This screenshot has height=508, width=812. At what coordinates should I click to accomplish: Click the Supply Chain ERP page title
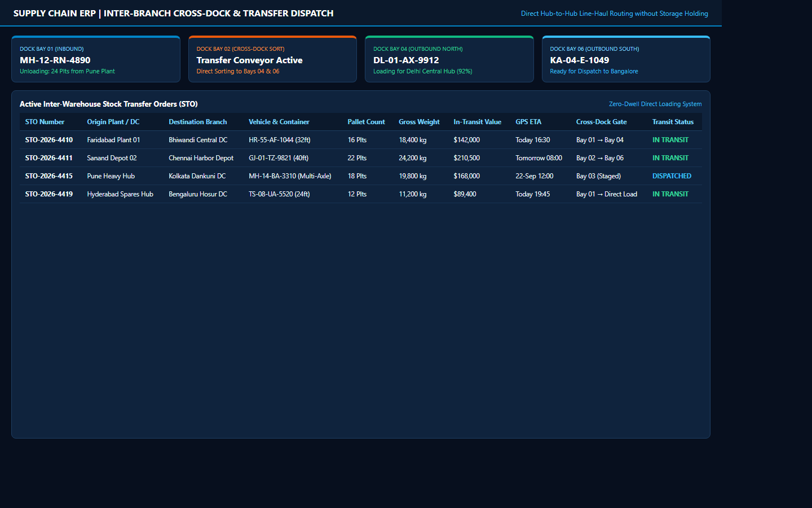(x=173, y=13)
